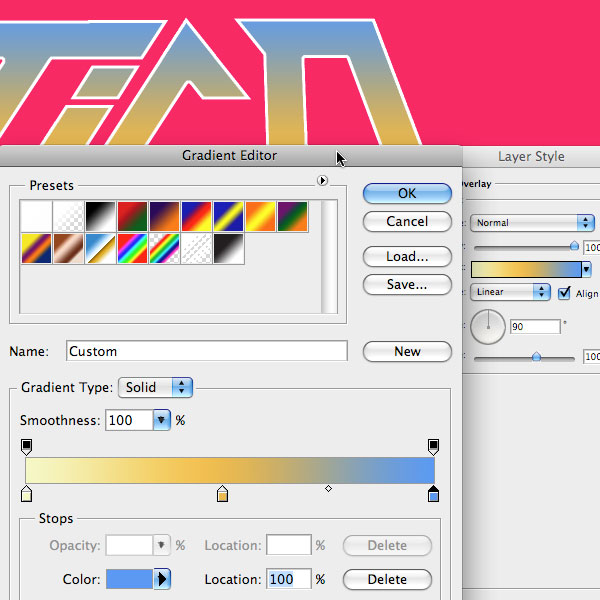The height and width of the screenshot is (600, 600).
Task: Click the Load... button
Action: tap(407, 256)
